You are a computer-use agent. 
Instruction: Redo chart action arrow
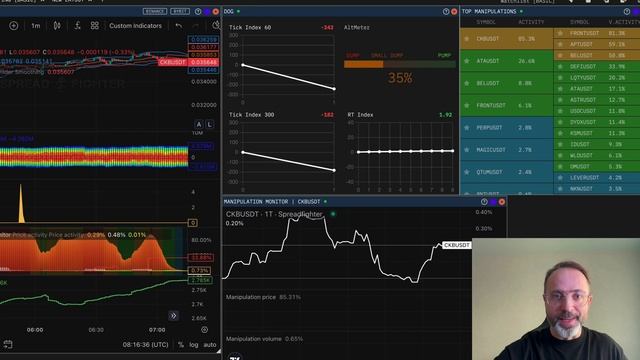point(196,26)
